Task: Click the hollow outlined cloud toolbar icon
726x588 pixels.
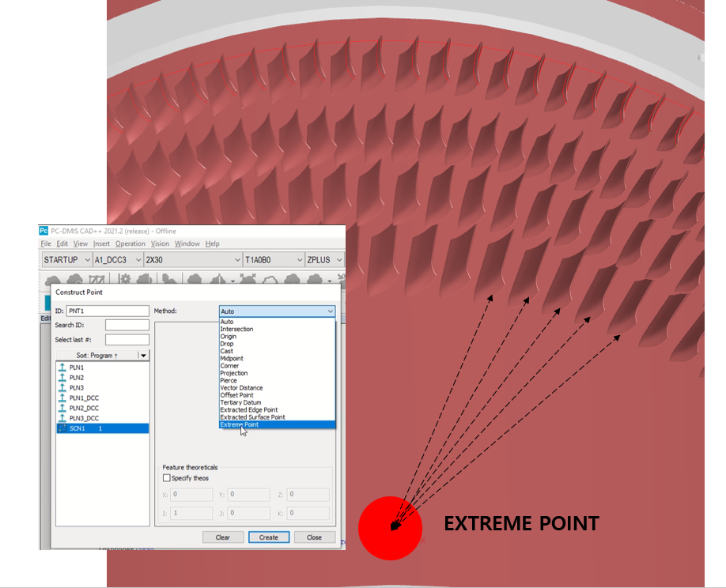Action: (270, 280)
